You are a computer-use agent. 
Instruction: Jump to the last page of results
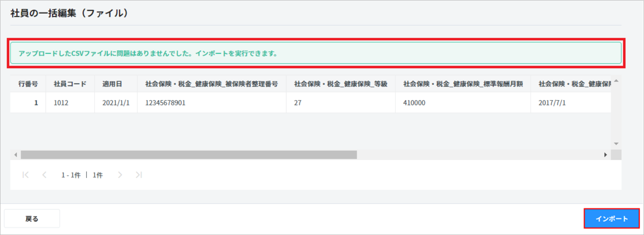pos(139,175)
